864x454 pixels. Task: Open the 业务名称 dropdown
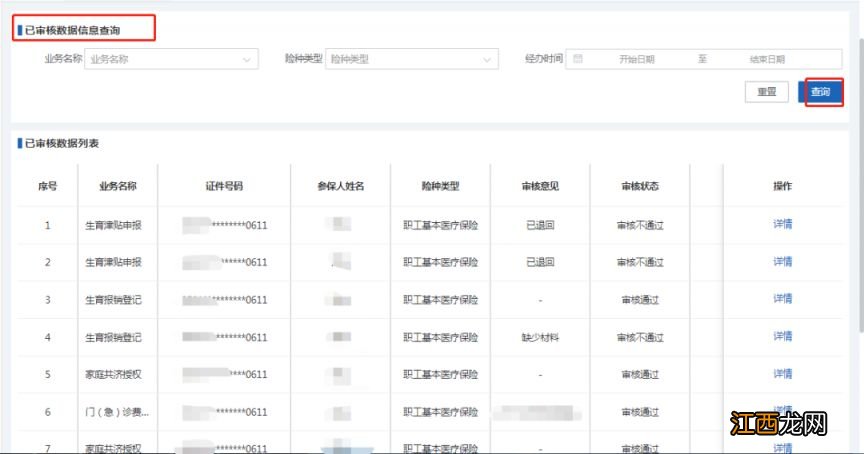pos(171,59)
